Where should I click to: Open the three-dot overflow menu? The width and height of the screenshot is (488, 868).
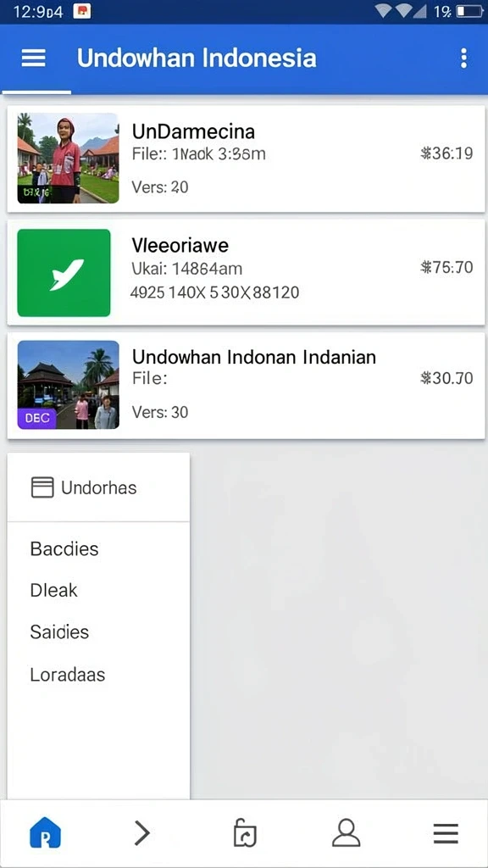point(463,58)
